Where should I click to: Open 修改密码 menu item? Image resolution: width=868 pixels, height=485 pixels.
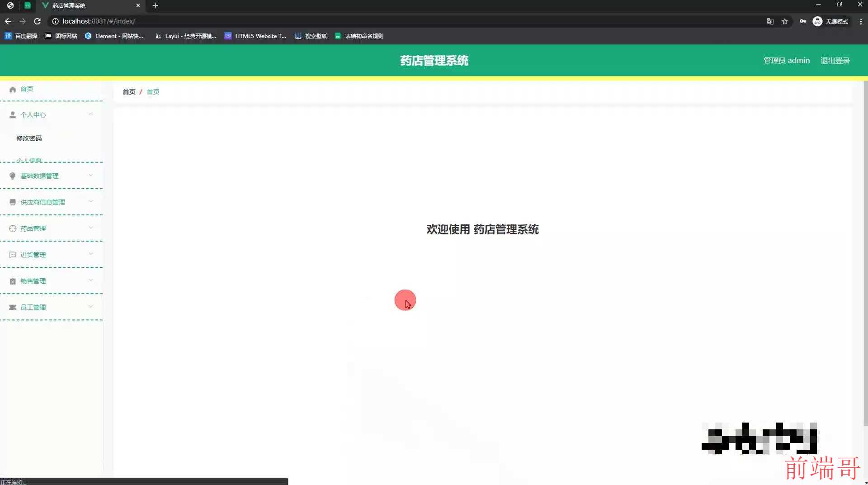pos(29,138)
